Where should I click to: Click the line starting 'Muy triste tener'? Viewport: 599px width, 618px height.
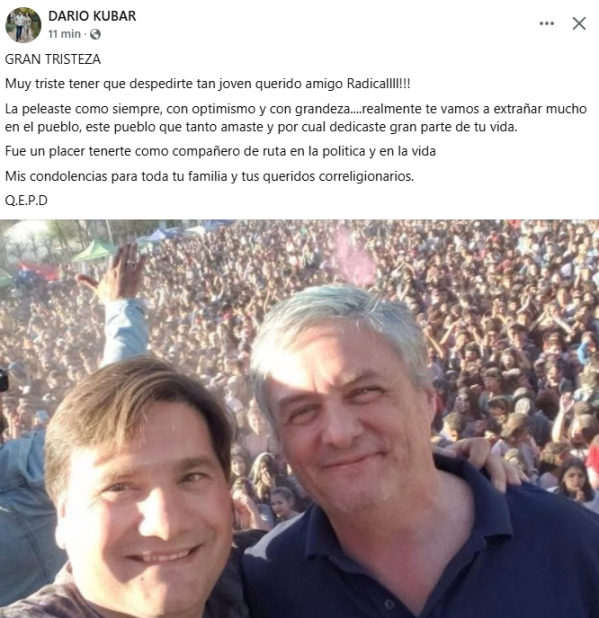[208, 84]
